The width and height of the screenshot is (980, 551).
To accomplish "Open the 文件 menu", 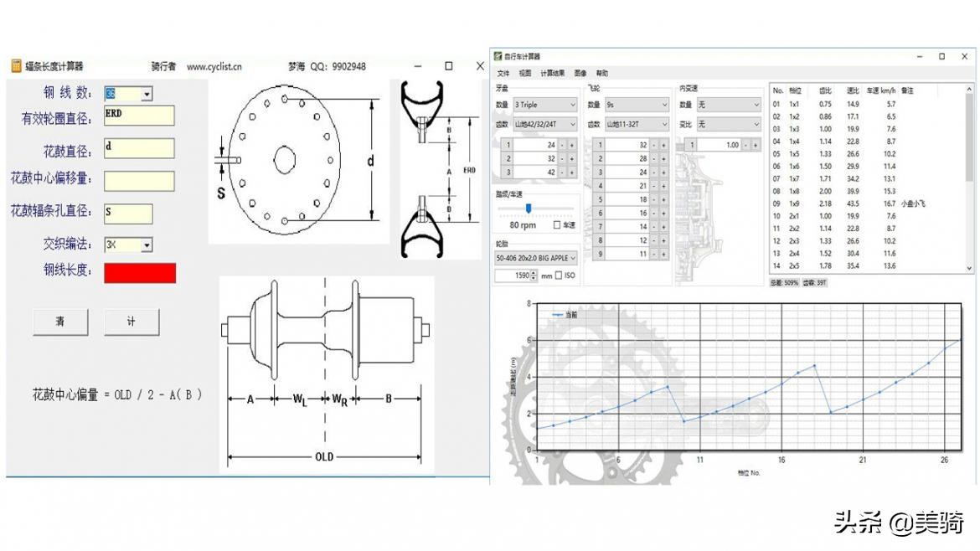I will pos(503,73).
